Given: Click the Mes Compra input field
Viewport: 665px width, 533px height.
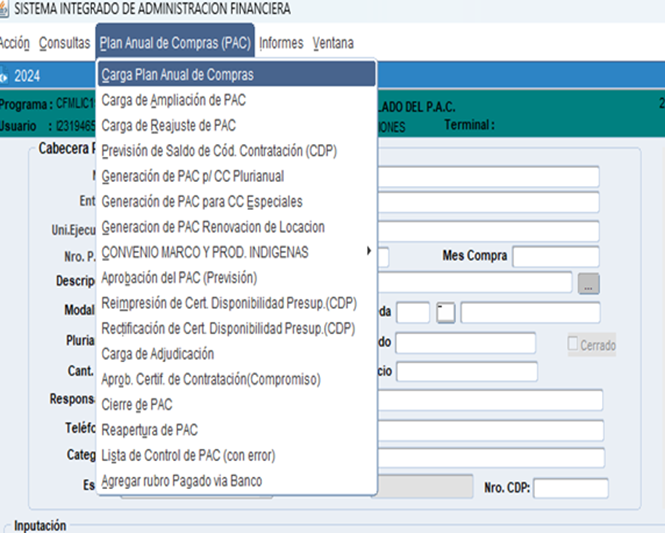Looking at the screenshot, I should coord(555,256).
